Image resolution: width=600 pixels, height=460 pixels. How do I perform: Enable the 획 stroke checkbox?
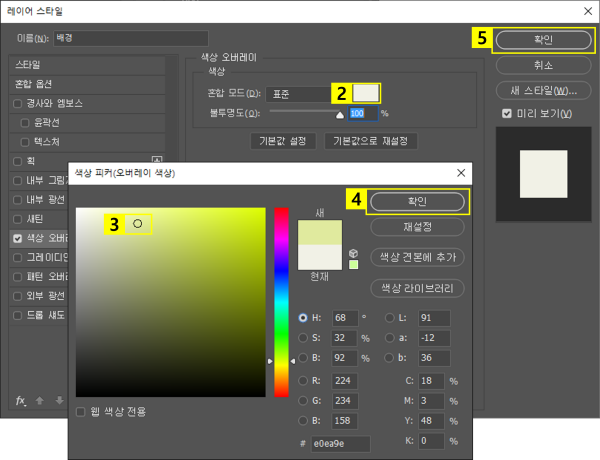[x=17, y=161]
